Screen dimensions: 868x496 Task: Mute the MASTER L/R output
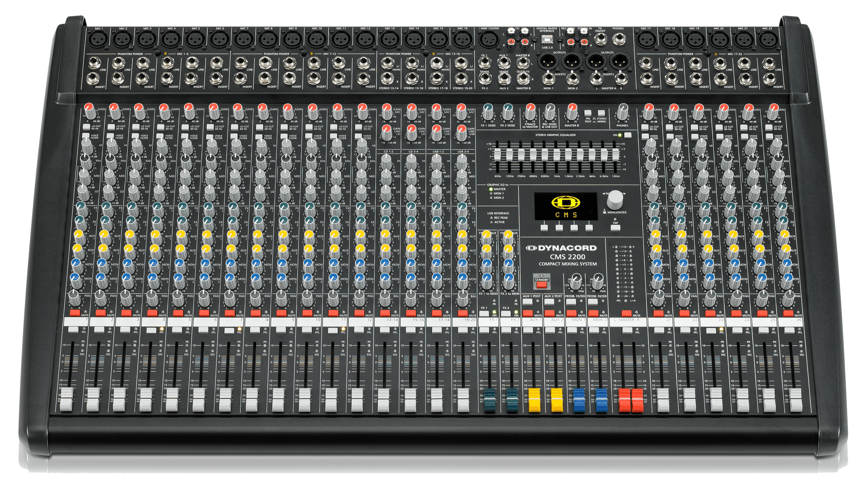coord(626,313)
